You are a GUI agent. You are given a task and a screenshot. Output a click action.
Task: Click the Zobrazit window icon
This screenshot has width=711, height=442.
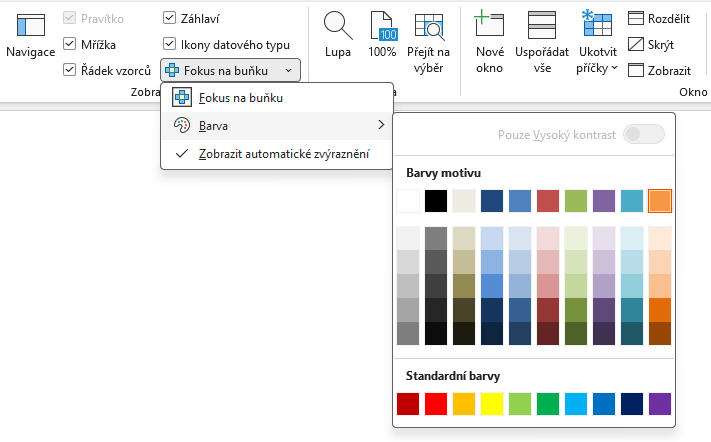tap(636, 70)
